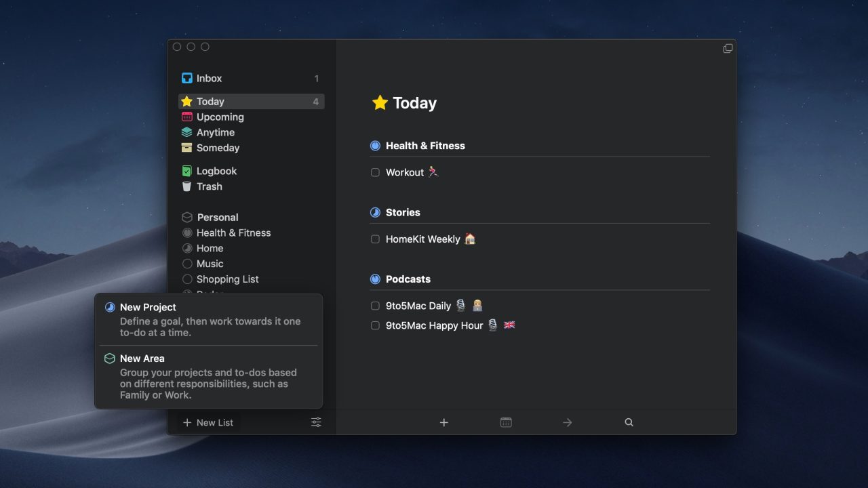Screen dimensions: 868x488
Task: Mark HomeKit Weekly as complete
Action: pos(375,239)
